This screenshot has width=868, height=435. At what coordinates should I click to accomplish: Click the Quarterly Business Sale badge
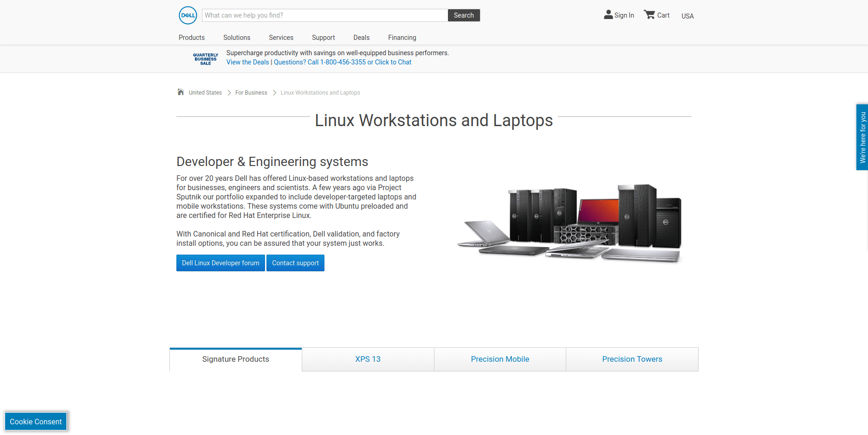[x=206, y=59]
